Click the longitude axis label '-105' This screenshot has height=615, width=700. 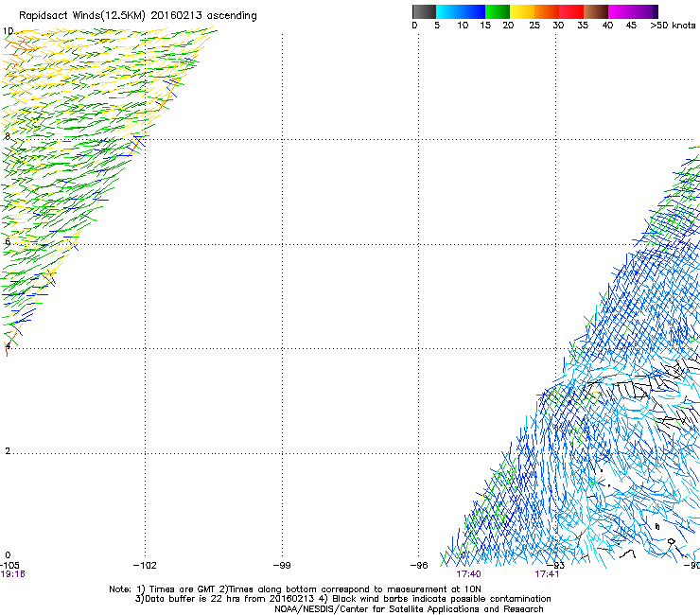tap(9, 566)
